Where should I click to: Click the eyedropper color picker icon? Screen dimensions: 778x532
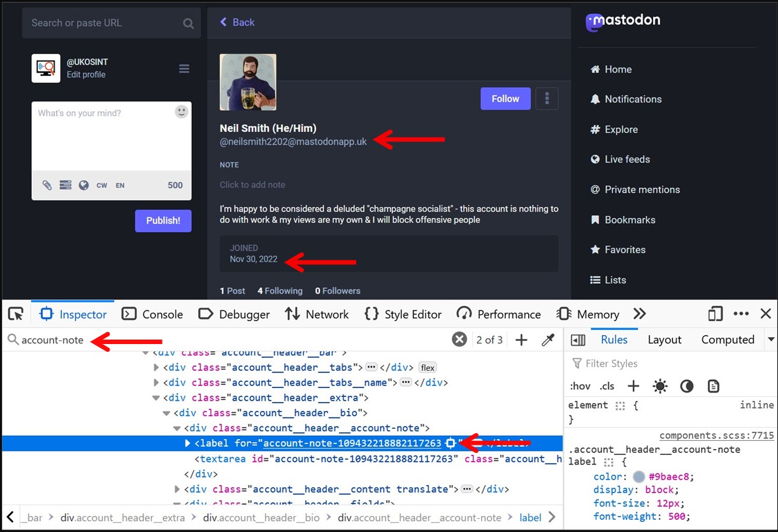548,340
